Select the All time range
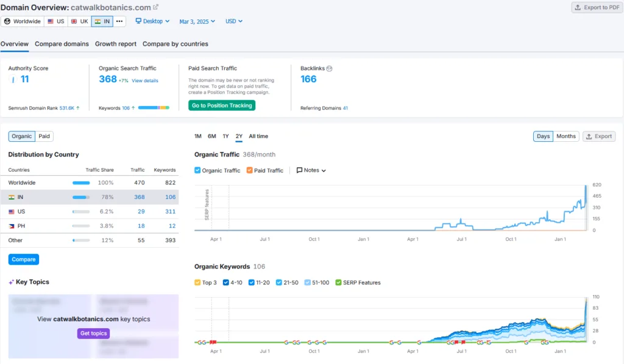 [x=258, y=136]
